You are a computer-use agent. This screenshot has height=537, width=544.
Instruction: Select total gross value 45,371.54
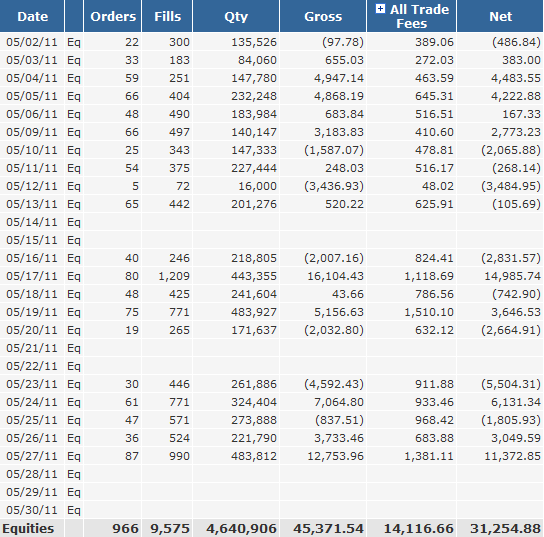(329, 528)
